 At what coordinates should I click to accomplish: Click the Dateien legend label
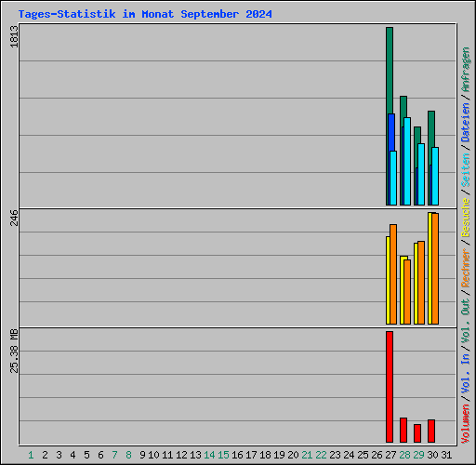point(466,123)
